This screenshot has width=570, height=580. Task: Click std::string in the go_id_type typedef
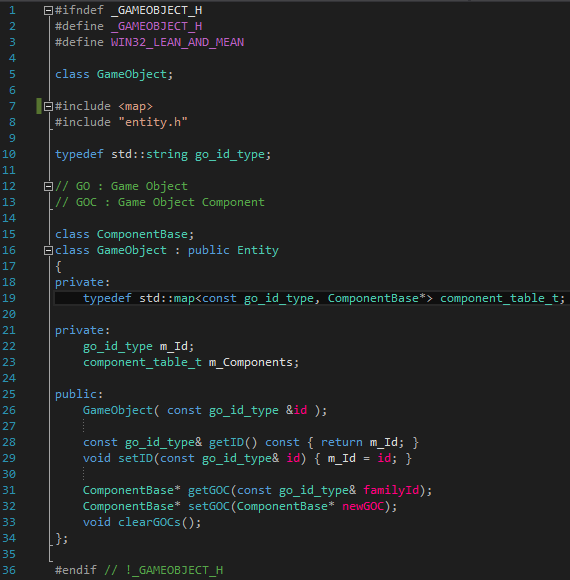tap(149, 154)
